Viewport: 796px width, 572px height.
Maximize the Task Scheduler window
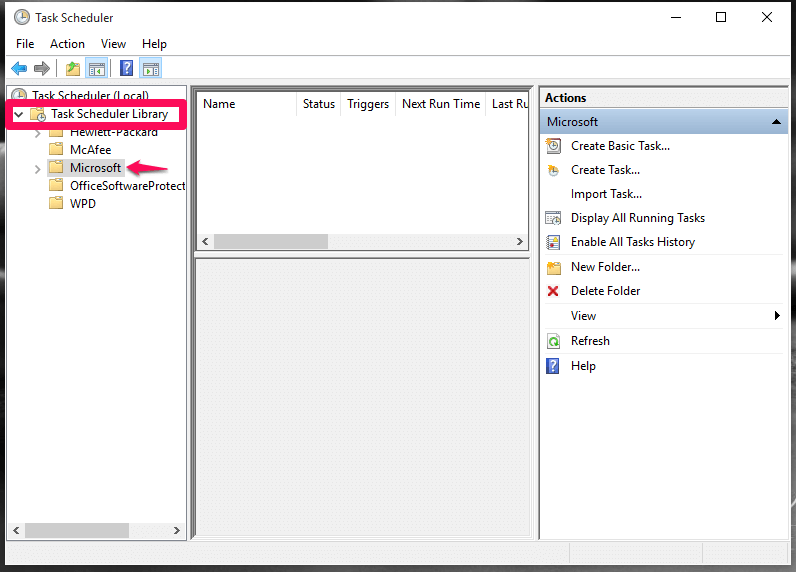click(721, 17)
